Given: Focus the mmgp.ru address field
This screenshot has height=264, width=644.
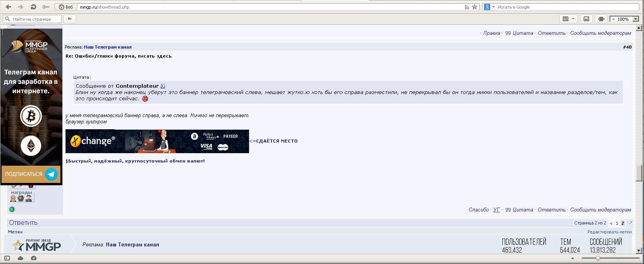Looking at the screenshot, I should click(271, 7).
